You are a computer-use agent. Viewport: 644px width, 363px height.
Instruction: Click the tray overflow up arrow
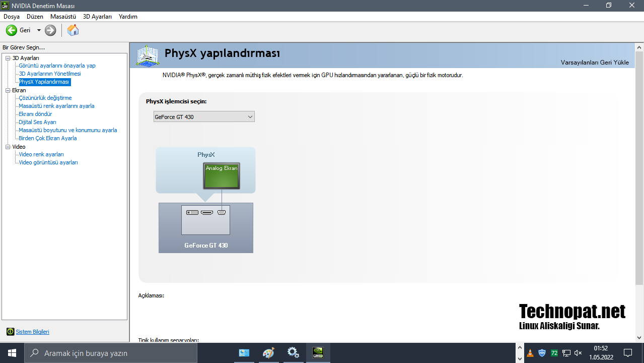click(520, 347)
